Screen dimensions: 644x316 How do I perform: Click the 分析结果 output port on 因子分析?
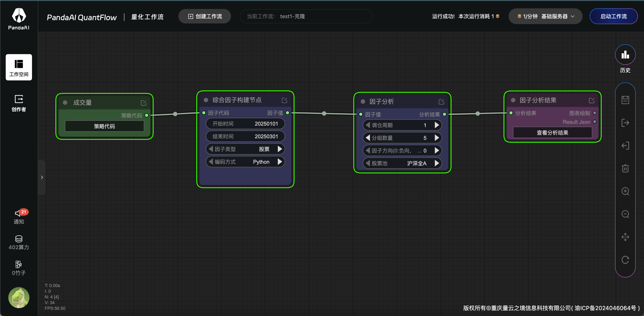coord(445,114)
